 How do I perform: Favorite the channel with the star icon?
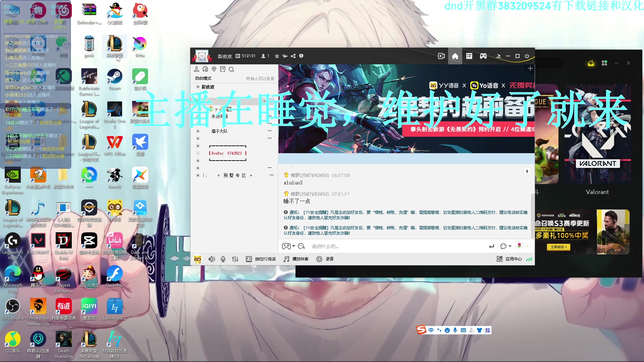pos(277,56)
